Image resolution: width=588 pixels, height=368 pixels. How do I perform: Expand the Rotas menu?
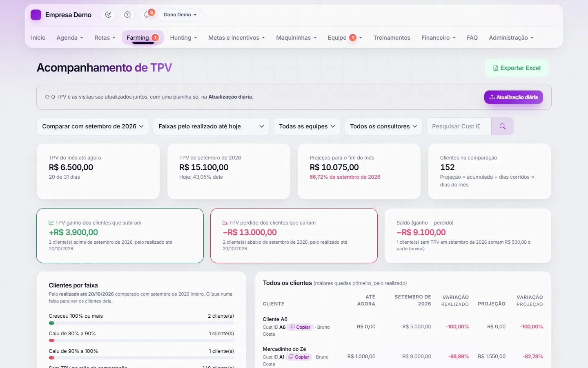pos(105,38)
